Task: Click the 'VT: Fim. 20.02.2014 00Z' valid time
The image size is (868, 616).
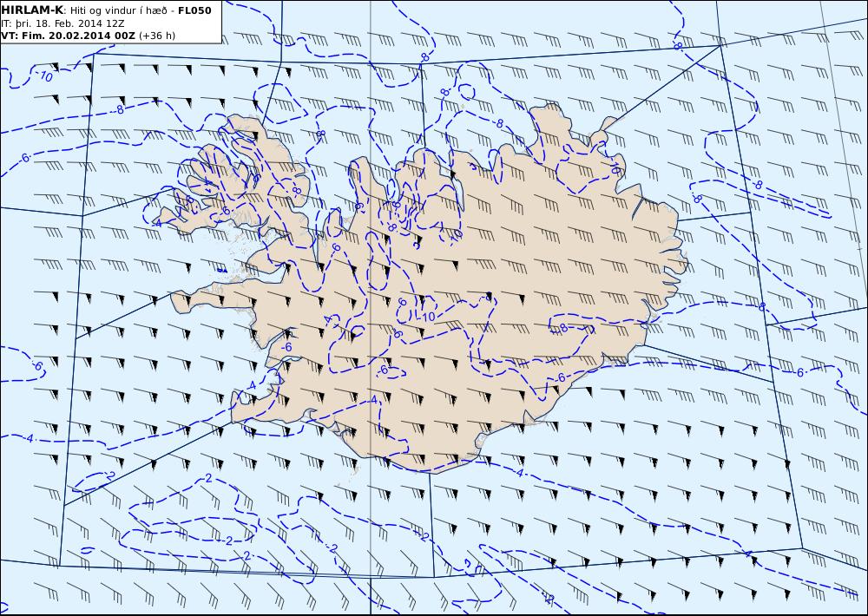Action: coord(68,36)
